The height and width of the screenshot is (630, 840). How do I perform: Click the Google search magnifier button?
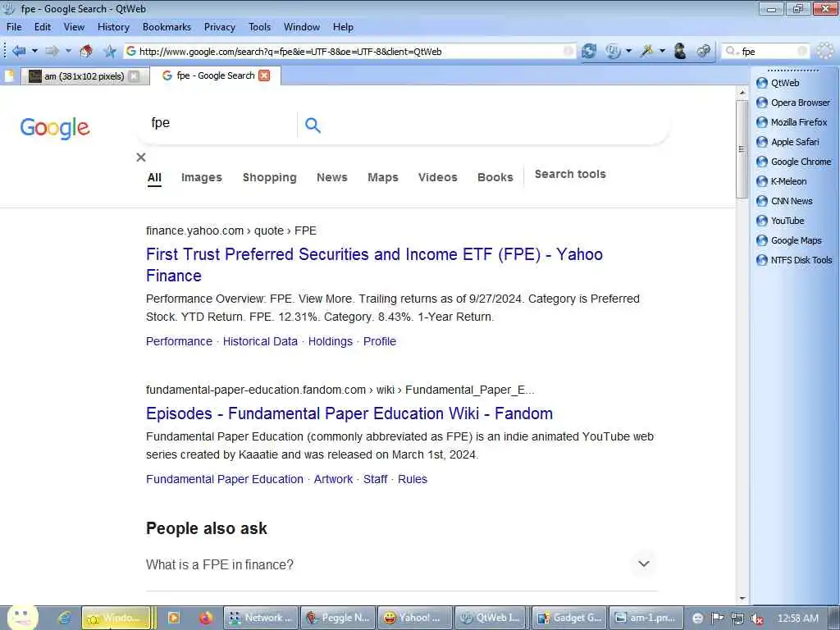coord(313,125)
